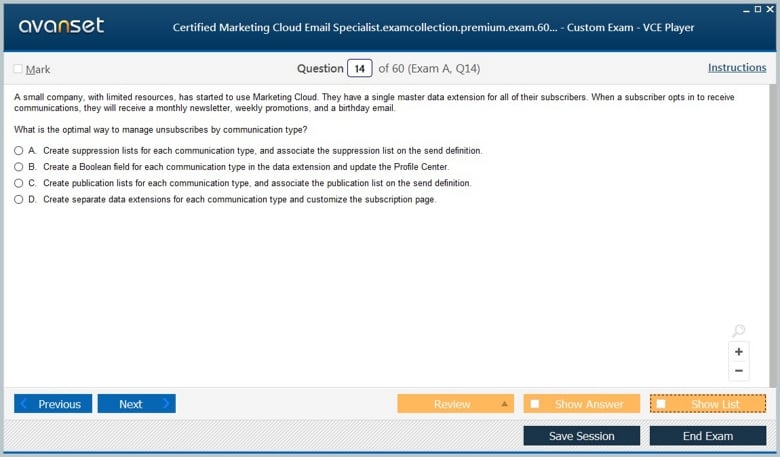This screenshot has height=457, width=780.
Task: Enable the Show List checkbox
Action: 661,404
